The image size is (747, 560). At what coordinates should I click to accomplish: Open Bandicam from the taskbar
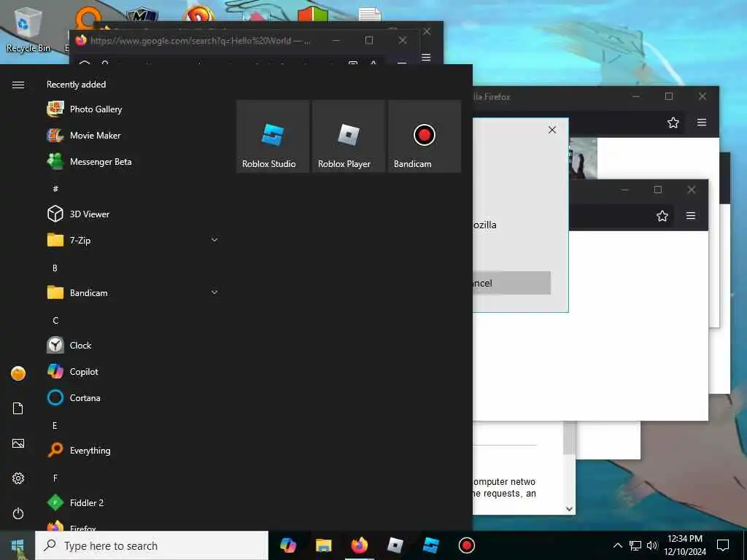[x=466, y=545]
